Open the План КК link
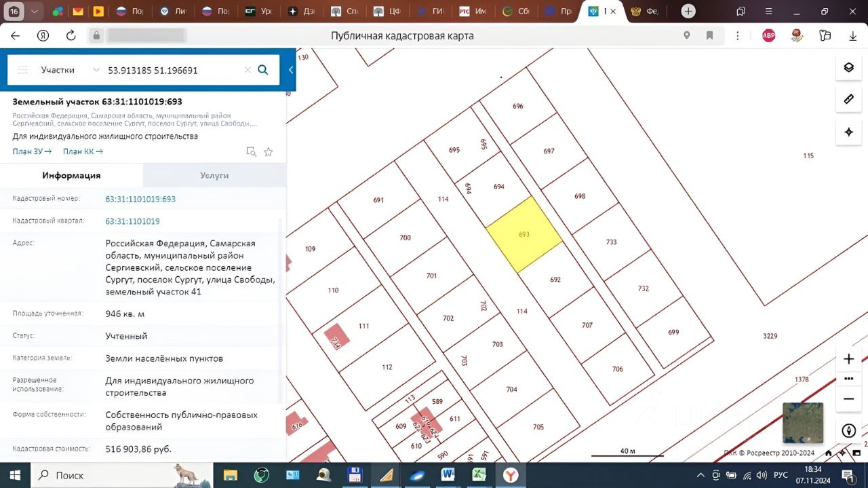 pyautogui.click(x=83, y=151)
